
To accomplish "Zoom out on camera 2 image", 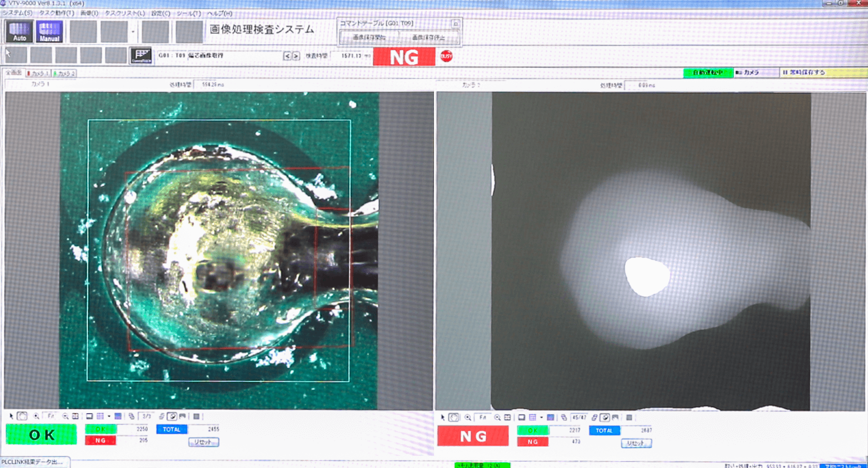I will 497,418.
